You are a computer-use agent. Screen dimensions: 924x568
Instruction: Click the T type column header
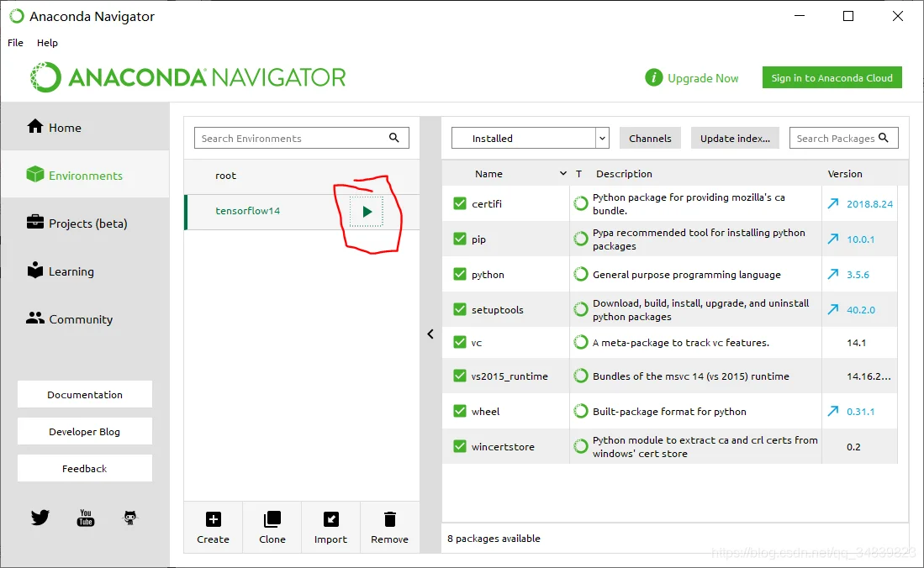click(x=578, y=174)
